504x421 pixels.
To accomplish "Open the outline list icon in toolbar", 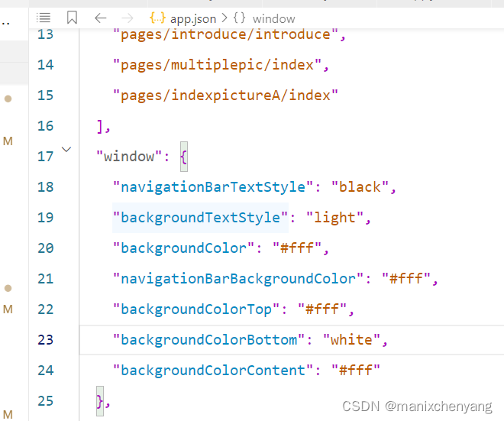I will coord(43,18).
